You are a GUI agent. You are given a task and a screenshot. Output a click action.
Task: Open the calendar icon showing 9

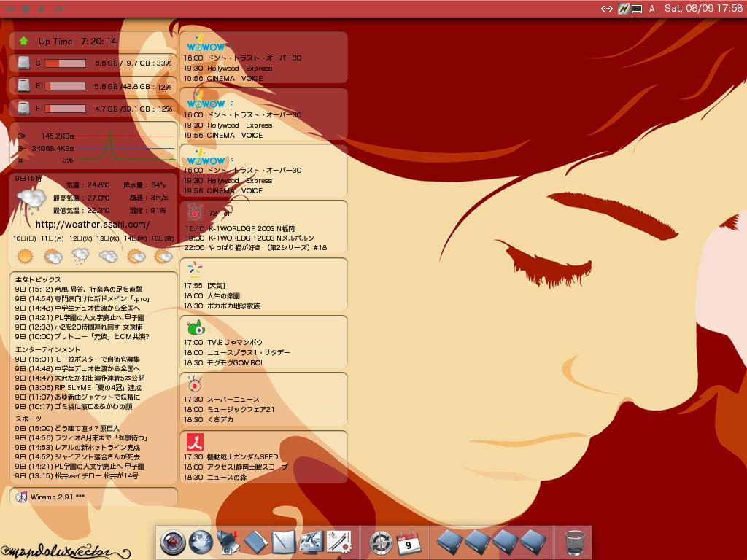pos(408,542)
